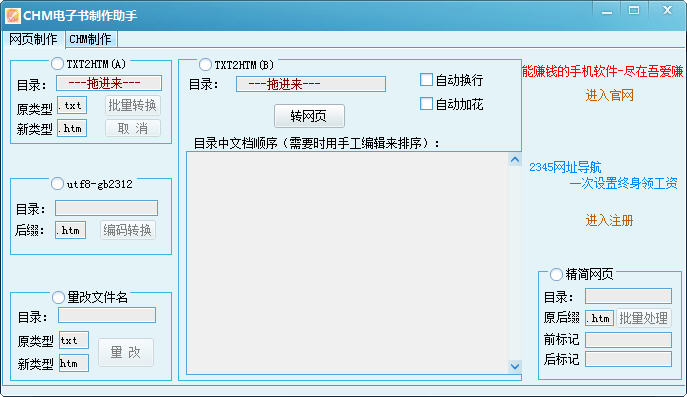687x397 pixels.
Task: Click the 转网页 button
Action: click(x=309, y=116)
